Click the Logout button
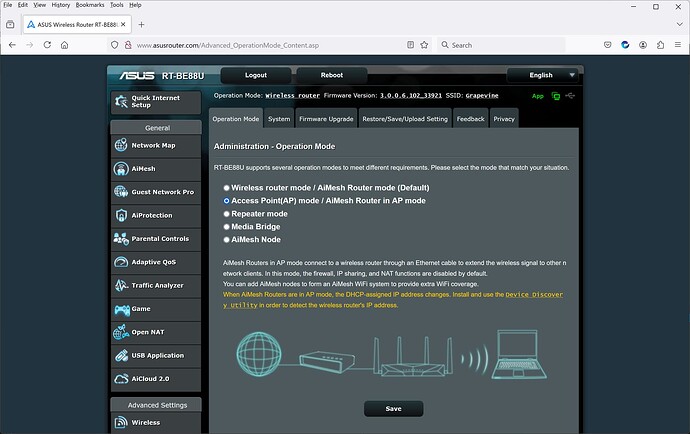The width and height of the screenshot is (690, 434). [256, 75]
